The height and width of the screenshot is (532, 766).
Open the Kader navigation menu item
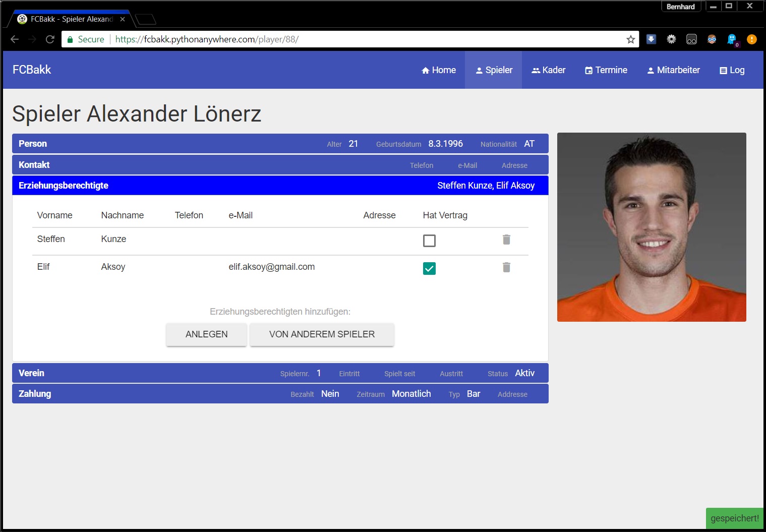(x=548, y=70)
